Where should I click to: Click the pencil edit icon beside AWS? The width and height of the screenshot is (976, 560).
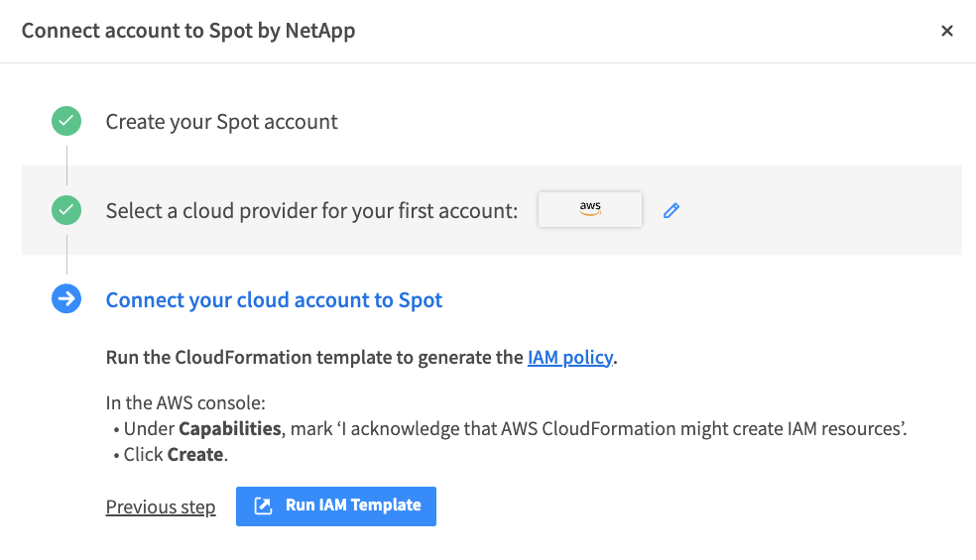point(671,210)
